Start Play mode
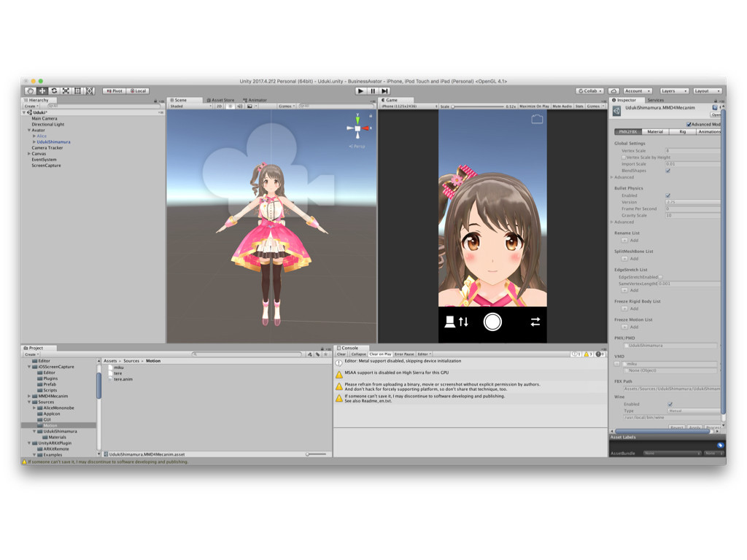 [x=360, y=91]
